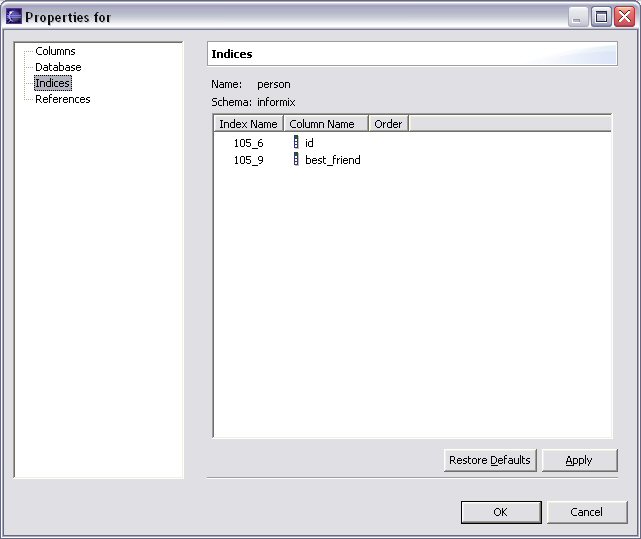The image size is (641, 539).
Task: Click the Eclipse icon in title bar
Action: pos(14,17)
